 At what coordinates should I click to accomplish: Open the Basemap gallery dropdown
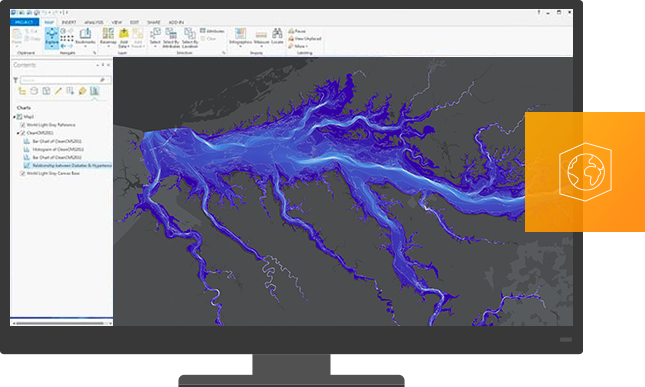(108, 37)
